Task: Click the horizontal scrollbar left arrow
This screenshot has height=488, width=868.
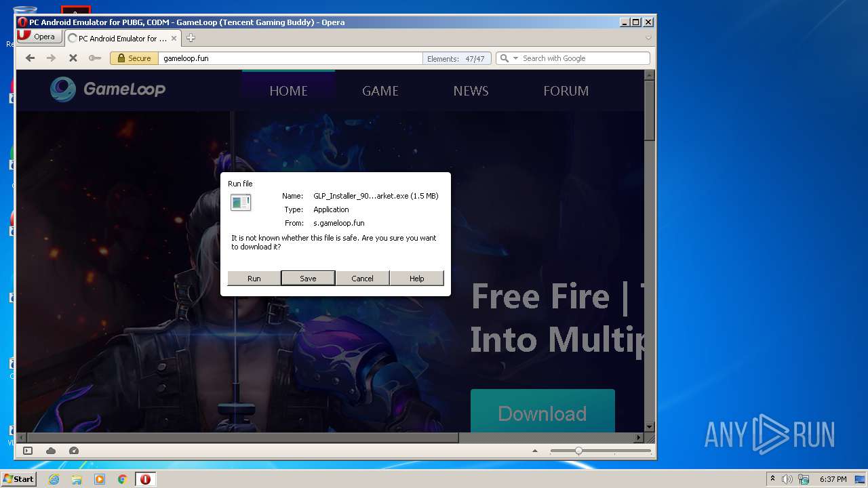Action: pyautogui.click(x=22, y=438)
